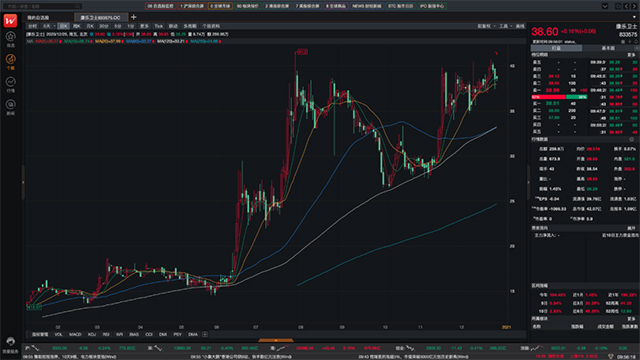Select the orange individual stock sidebar icon

pos(11,60)
